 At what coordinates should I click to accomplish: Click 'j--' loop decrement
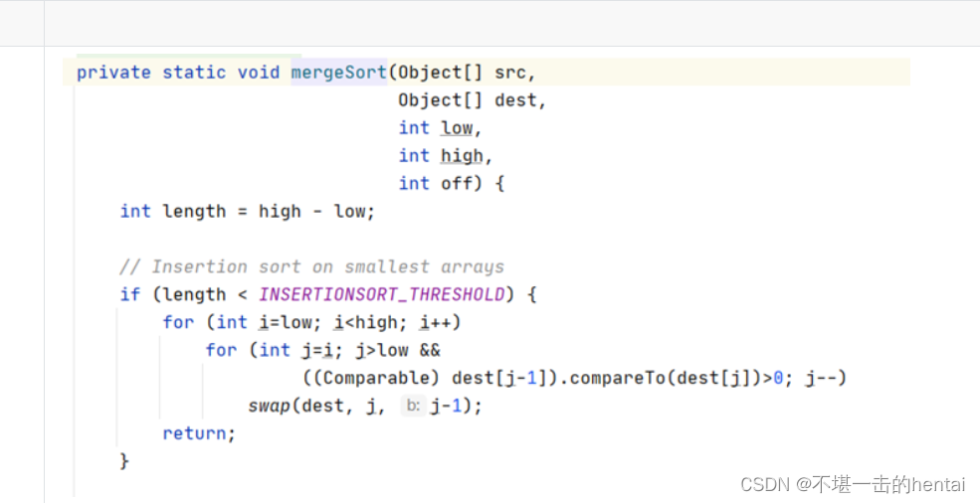tap(821, 378)
